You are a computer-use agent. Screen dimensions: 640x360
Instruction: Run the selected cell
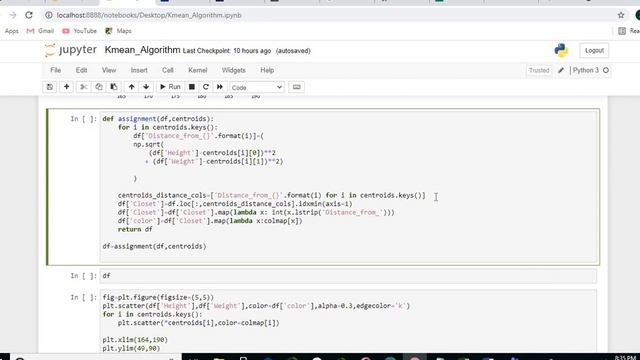click(170, 87)
